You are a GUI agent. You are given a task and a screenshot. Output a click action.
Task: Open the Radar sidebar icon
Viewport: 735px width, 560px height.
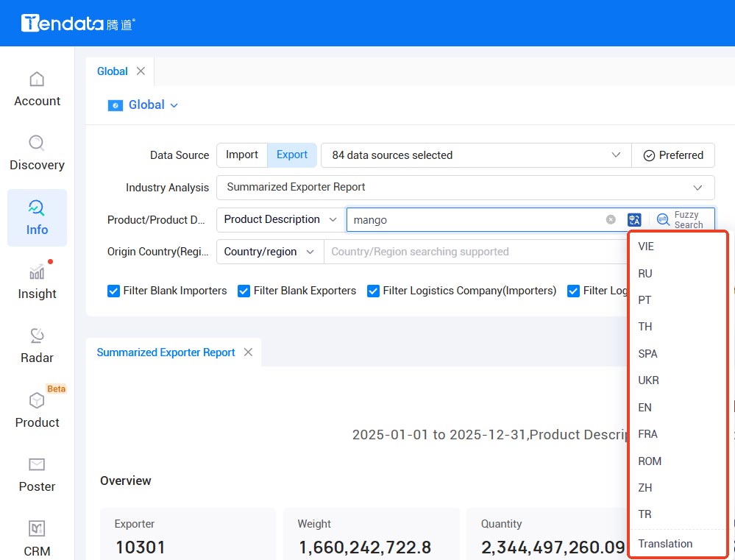point(37,336)
